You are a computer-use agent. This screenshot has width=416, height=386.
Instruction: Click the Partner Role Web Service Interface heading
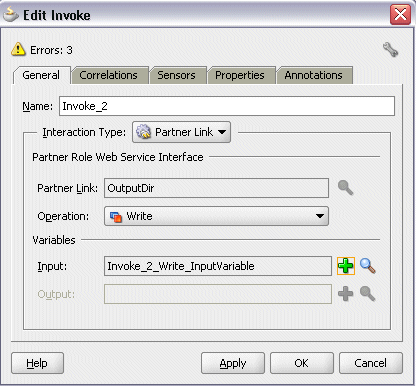click(118, 157)
